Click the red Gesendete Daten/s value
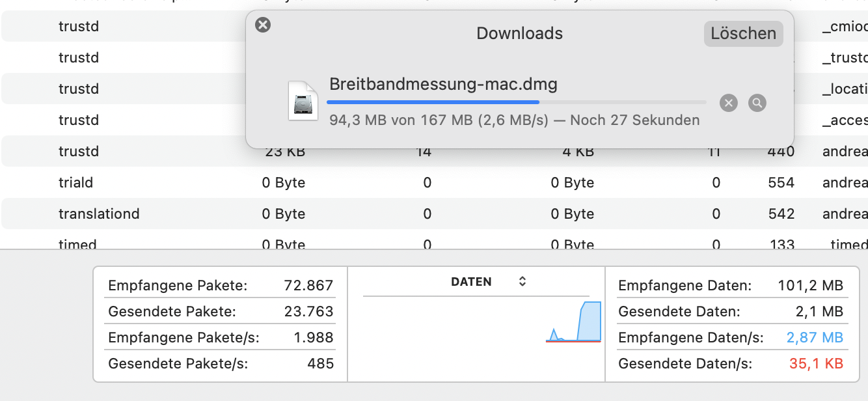Image resolution: width=868 pixels, height=401 pixels. [816, 363]
